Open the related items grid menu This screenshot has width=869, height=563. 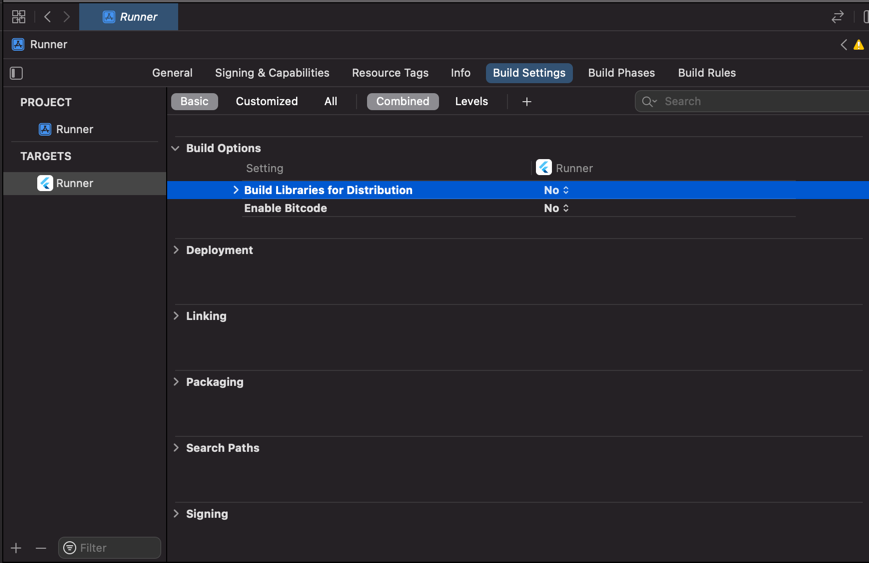pos(18,17)
